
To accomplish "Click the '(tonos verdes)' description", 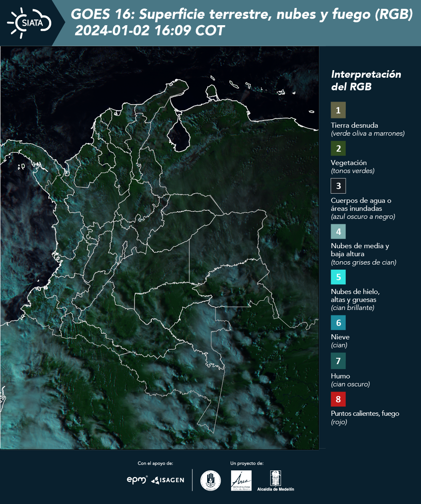I will click(353, 171).
